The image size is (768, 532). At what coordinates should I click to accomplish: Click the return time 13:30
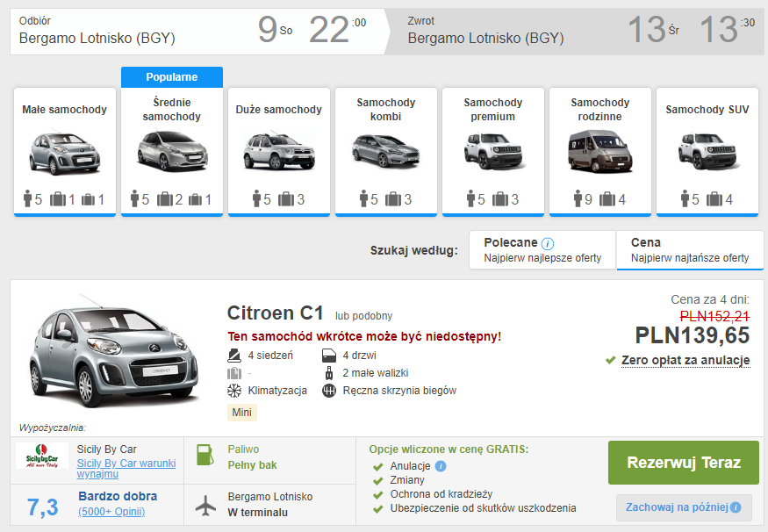(x=727, y=29)
